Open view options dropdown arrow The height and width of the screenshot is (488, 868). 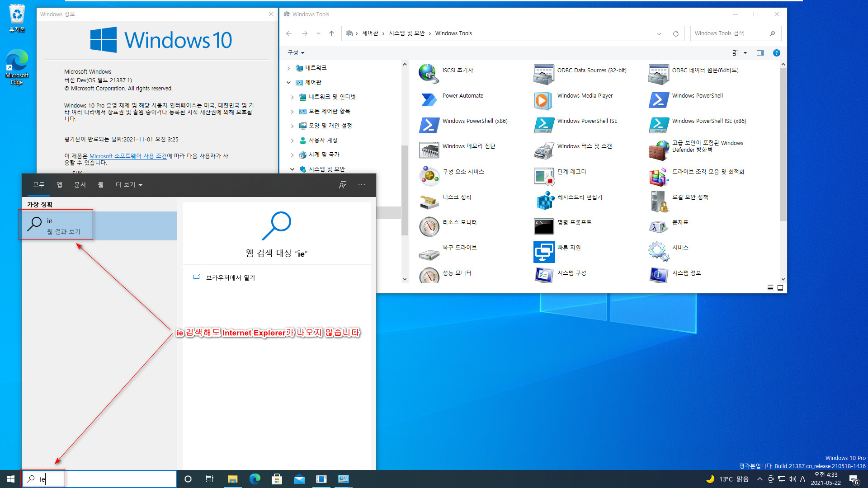[745, 53]
